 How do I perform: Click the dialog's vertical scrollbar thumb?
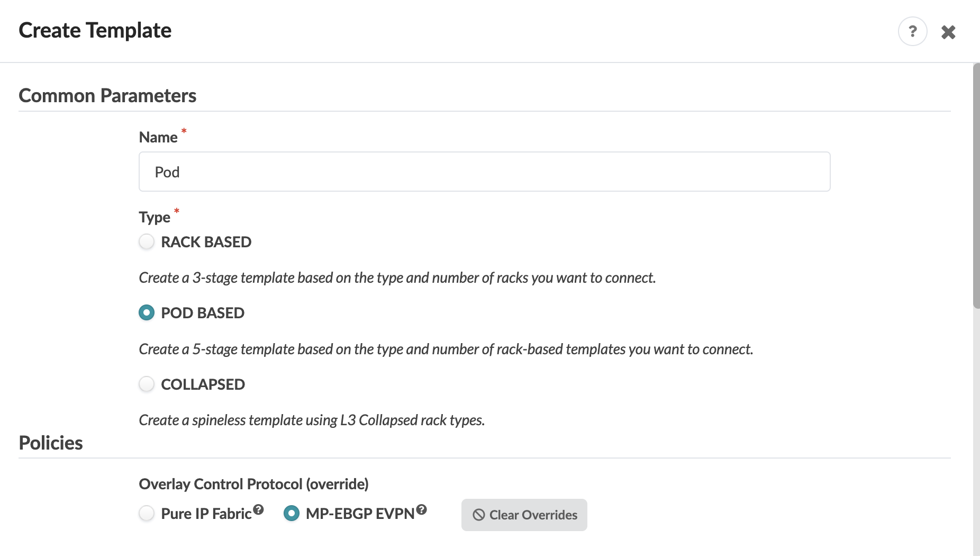click(976, 185)
